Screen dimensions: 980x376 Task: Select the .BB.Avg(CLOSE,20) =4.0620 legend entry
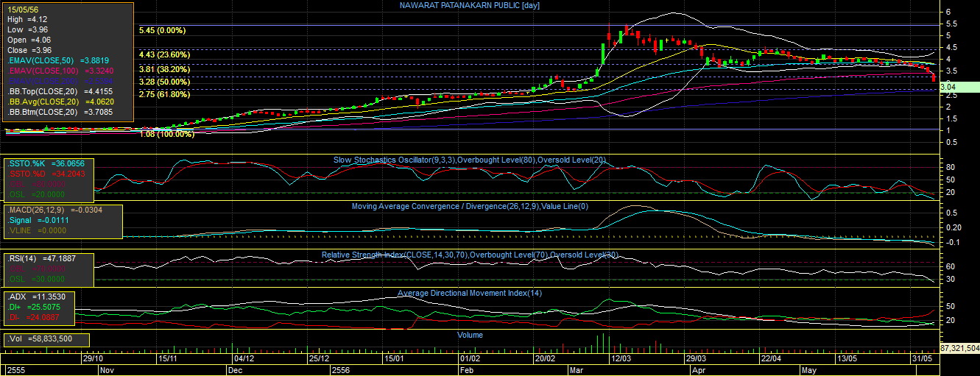(60, 102)
